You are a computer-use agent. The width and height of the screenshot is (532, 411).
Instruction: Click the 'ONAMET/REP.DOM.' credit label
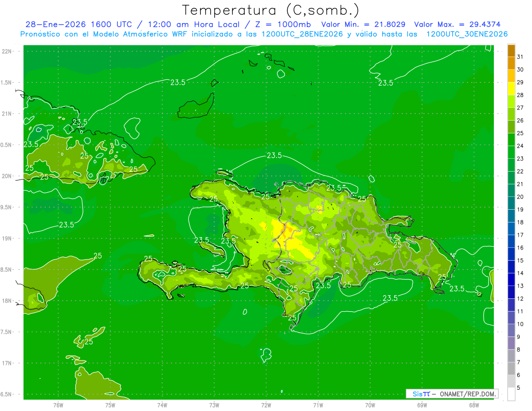click(468, 394)
